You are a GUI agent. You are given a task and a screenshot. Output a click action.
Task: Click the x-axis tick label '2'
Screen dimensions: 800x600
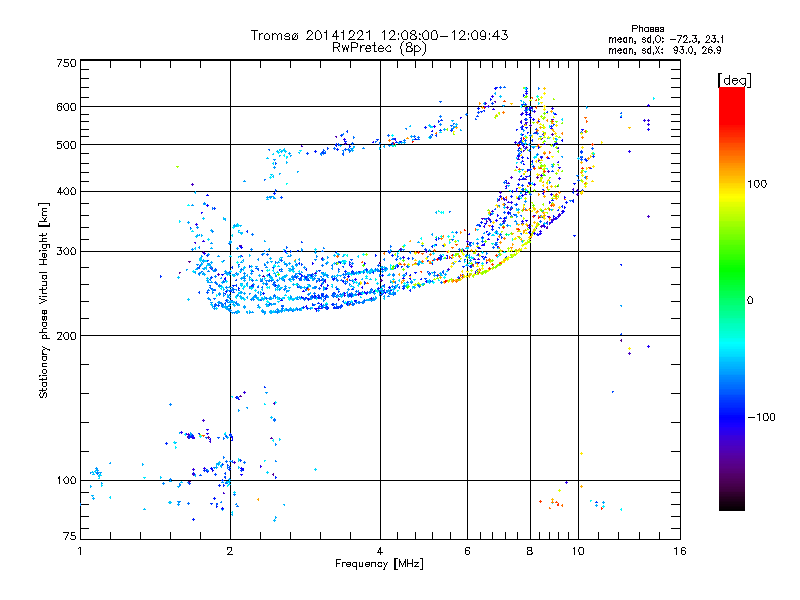pos(230,551)
